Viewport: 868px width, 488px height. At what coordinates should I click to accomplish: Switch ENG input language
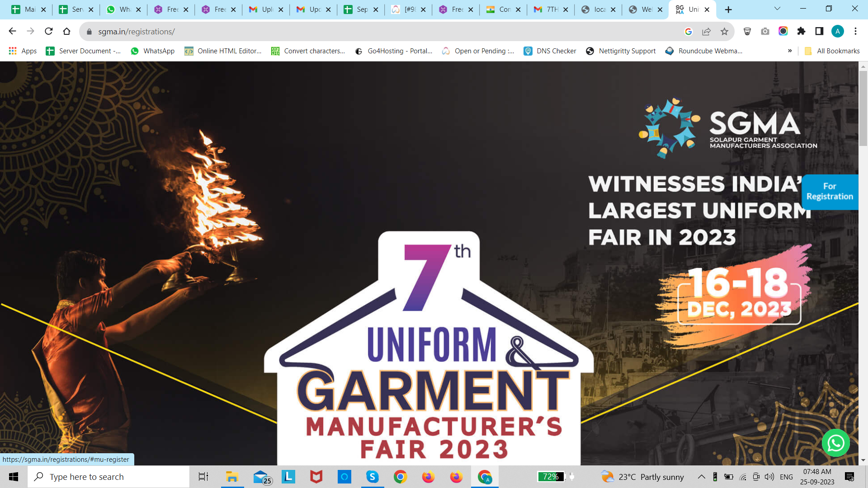[787, 477]
